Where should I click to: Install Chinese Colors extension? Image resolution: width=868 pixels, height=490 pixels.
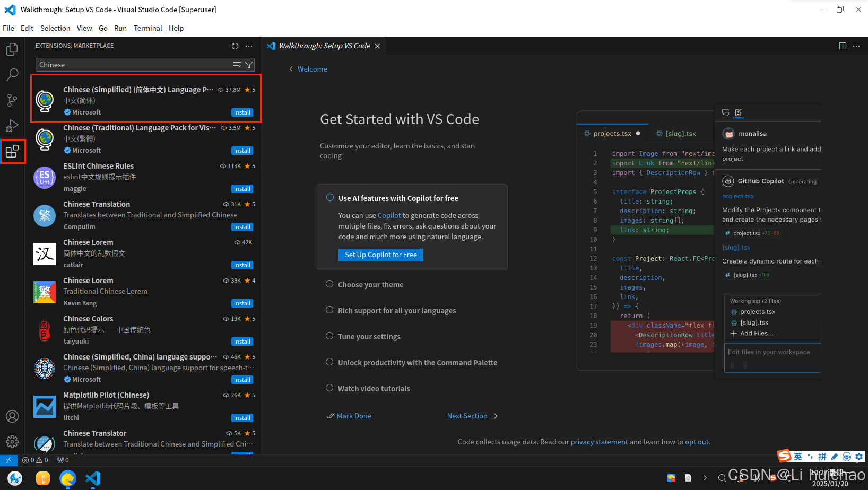pyautogui.click(x=242, y=342)
